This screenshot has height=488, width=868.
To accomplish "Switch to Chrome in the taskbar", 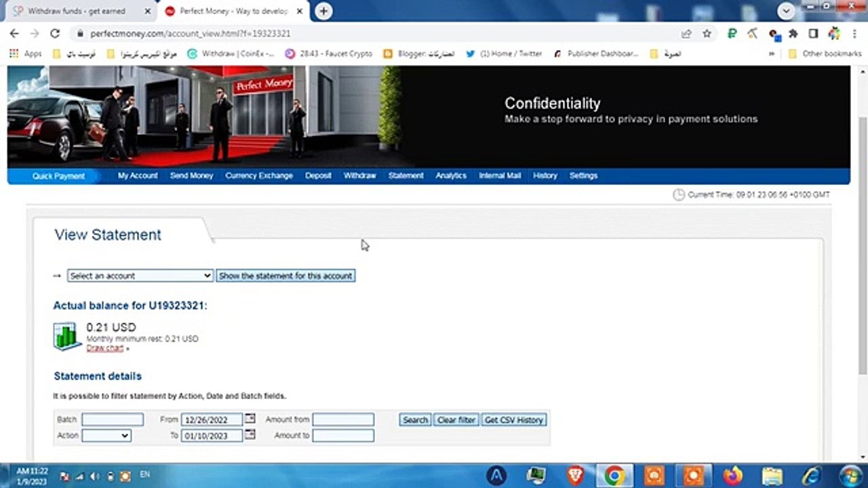I will [x=614, y=475].
